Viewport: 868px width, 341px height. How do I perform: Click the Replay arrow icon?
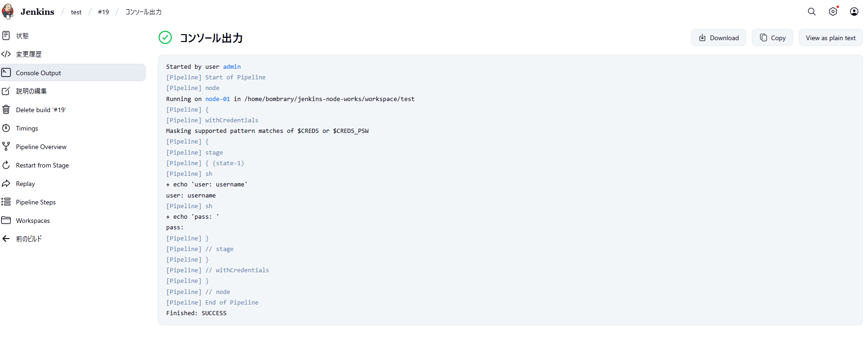point(6,184)
